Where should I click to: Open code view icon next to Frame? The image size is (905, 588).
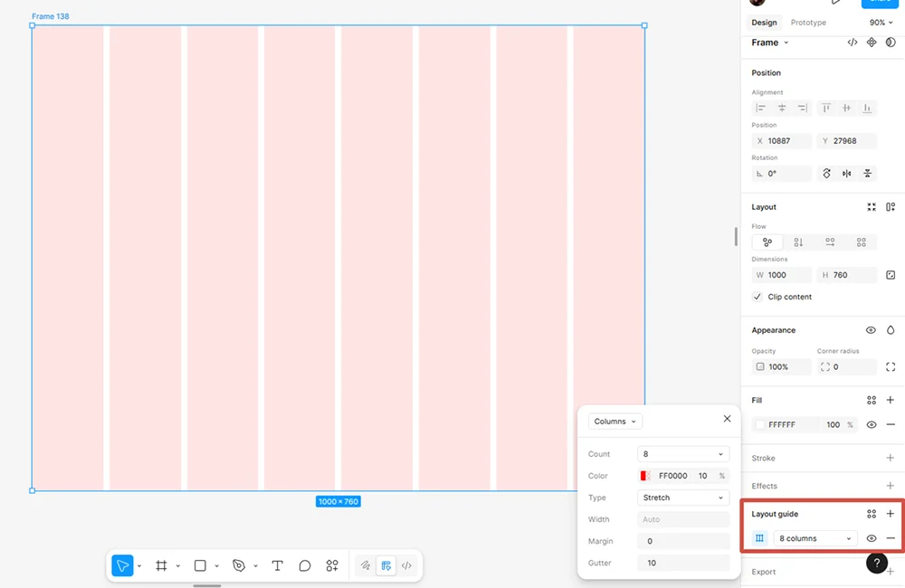point(852,43)
